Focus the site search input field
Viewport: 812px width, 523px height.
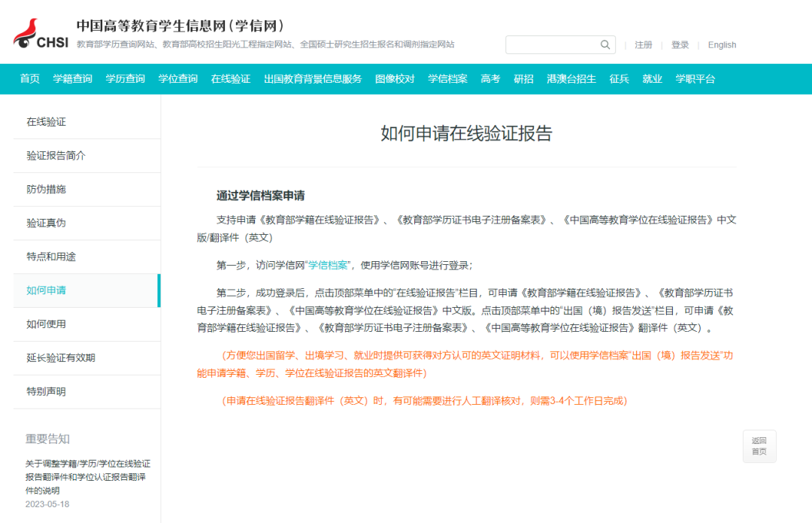coord(560,44)
